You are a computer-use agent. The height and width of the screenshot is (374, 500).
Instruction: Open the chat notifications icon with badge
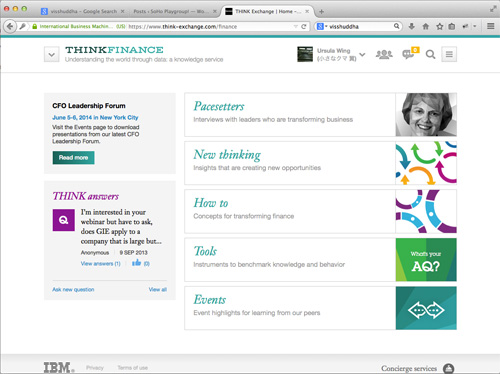click(x=410, y=53)
